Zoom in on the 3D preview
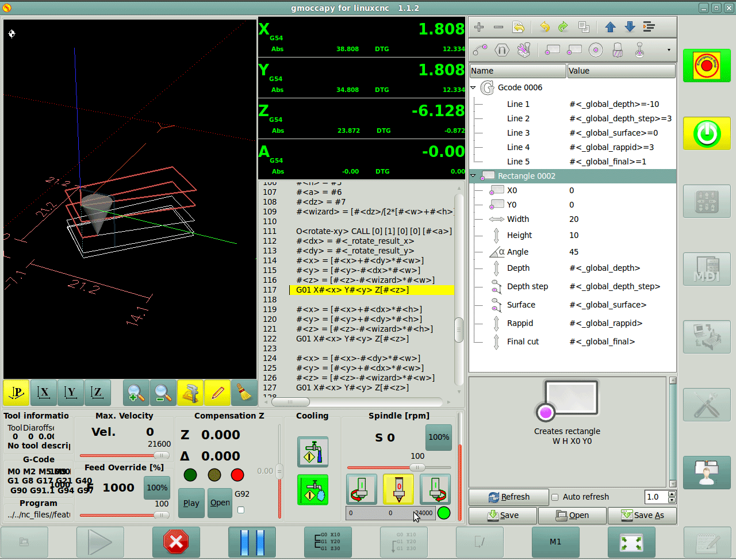Viewport: 736px width, 560px height. pos(136,393)
